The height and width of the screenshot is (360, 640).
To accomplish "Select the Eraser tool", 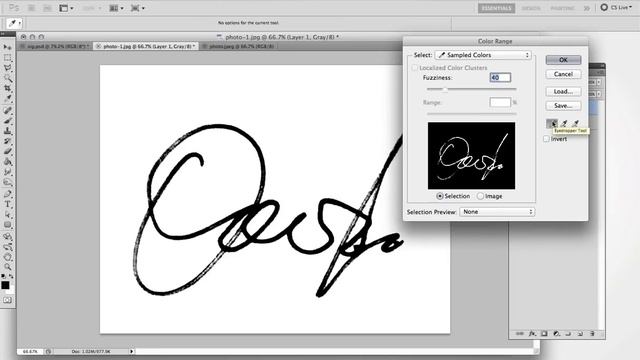I will pyautogui.click(x=7, y=151).
